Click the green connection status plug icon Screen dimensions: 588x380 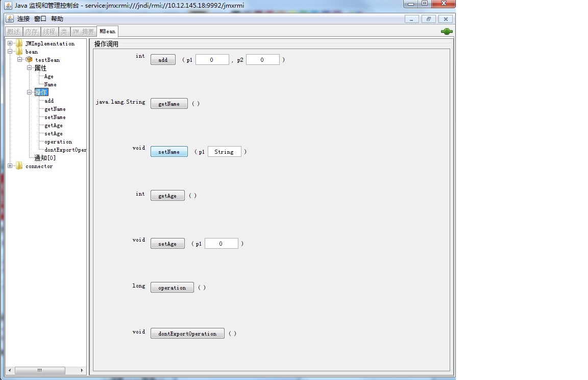[446, 31]
